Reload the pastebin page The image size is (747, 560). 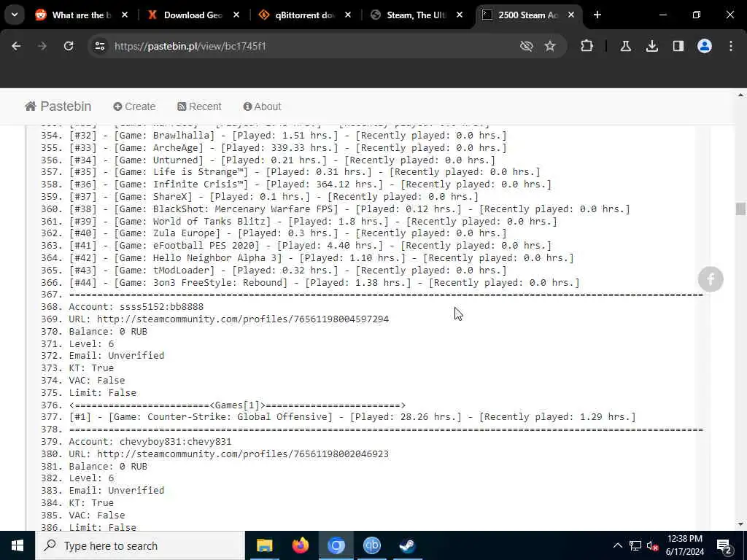point(69,46)
